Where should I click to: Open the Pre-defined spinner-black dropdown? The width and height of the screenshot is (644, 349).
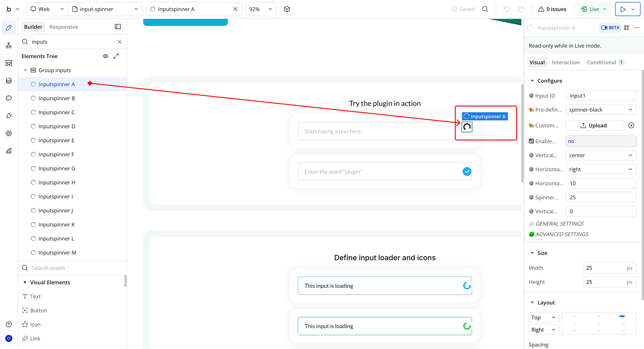(x=601, y=110)
